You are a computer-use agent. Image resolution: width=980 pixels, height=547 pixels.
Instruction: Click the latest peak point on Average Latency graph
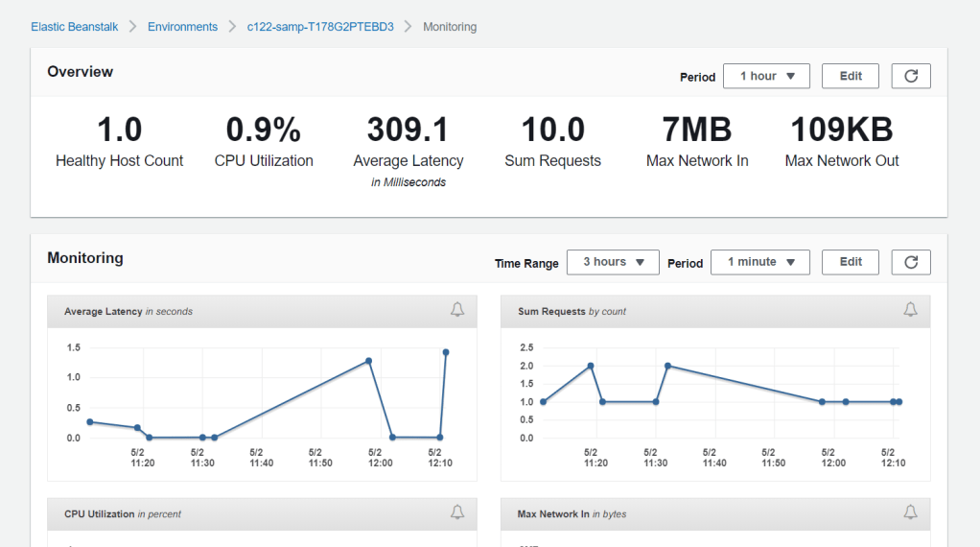446,352
